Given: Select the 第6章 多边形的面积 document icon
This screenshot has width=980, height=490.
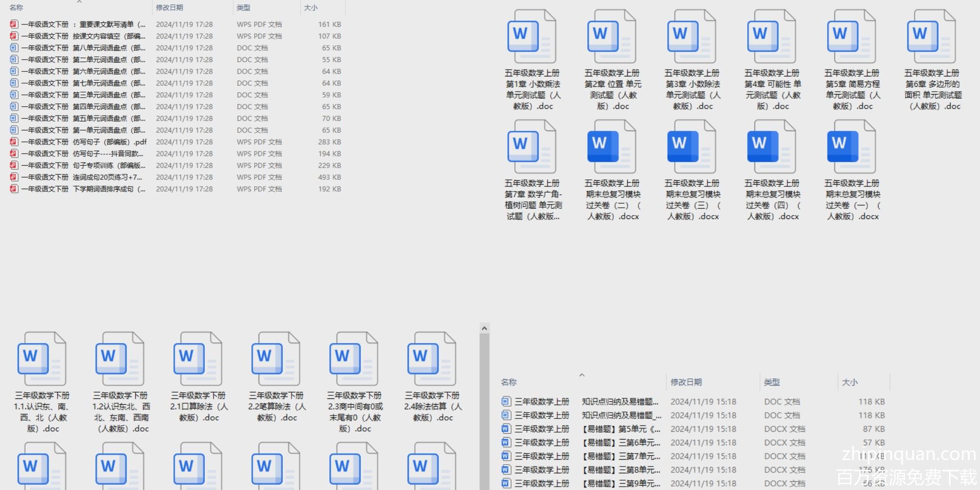Looking at the screenshot, I should coord(931,37).
